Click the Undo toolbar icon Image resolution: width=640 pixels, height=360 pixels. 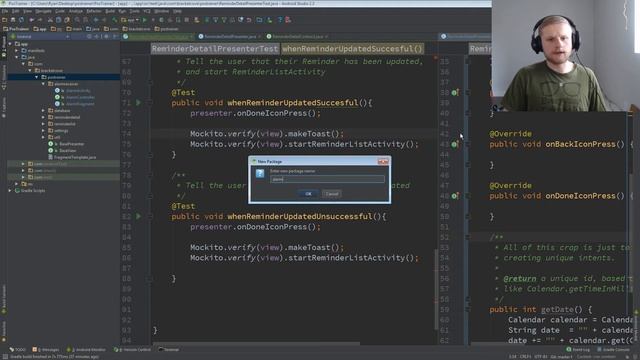(x=31, y=20)
